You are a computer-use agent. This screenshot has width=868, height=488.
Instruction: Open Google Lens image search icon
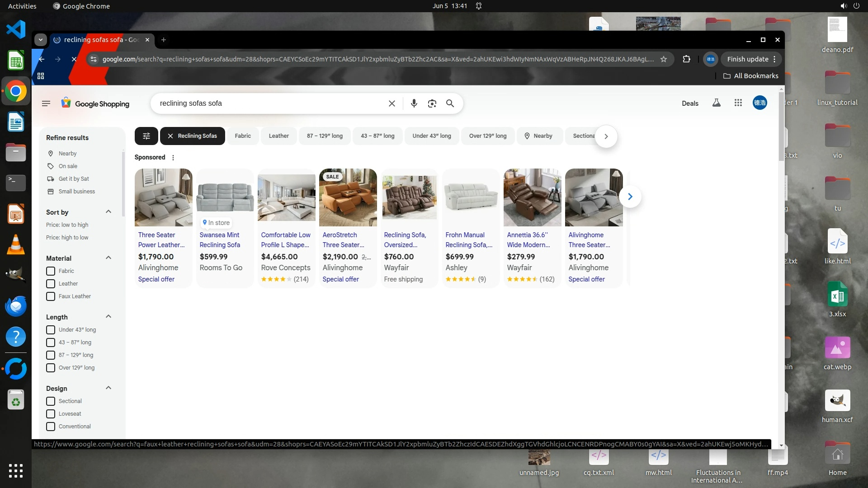coord(432,103)
